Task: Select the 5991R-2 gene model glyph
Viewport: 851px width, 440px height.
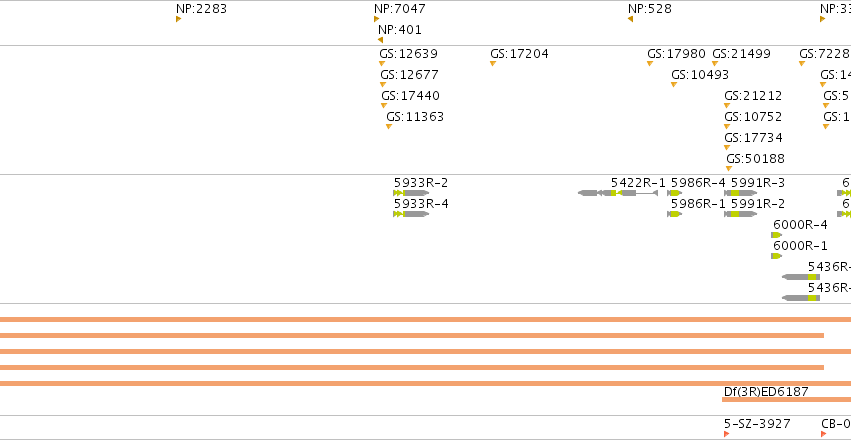Action: tap(741, 214)
